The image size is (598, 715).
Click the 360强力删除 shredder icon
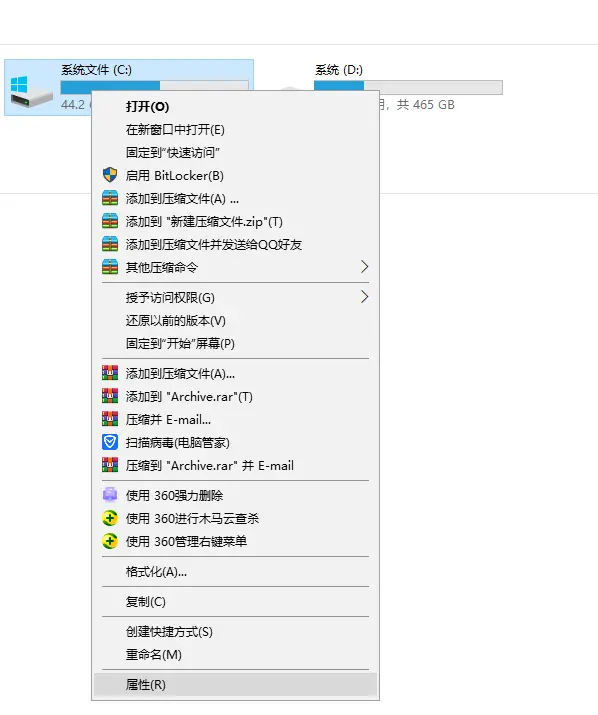click(110, 495)
